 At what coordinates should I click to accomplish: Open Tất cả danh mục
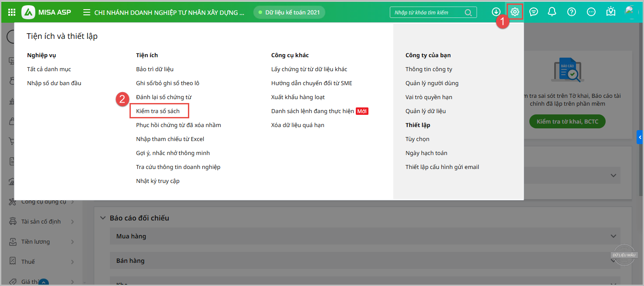[49, 69]
